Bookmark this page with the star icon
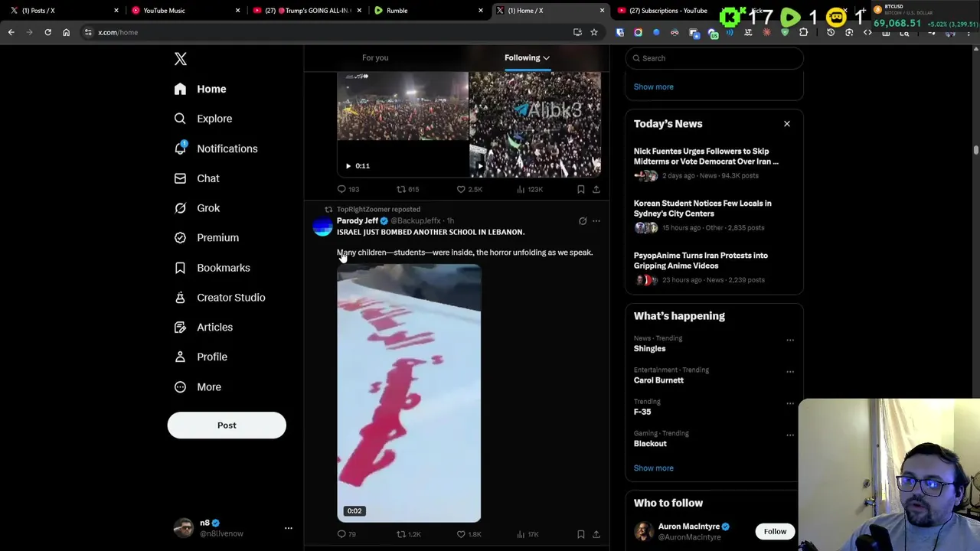 (594, 32)
